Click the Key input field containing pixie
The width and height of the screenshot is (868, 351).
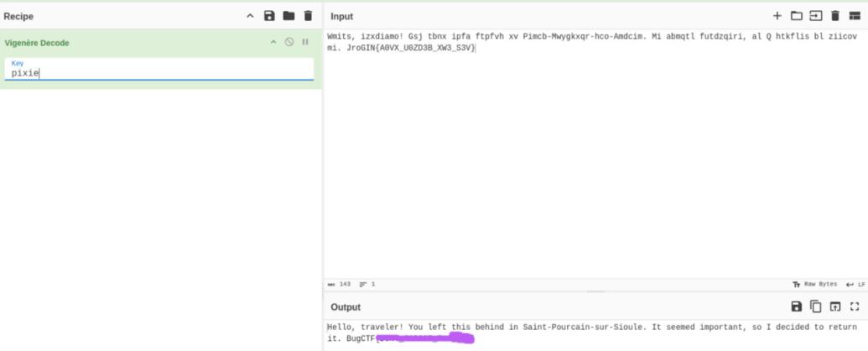click(x=159, y=70)
